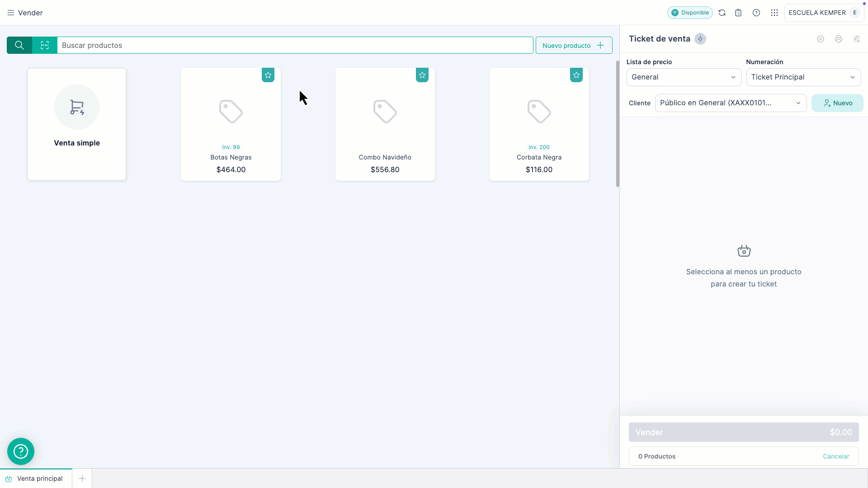The image size is (868, 488).
Task: Click the sync refresh icon in header
Action: 722,13
